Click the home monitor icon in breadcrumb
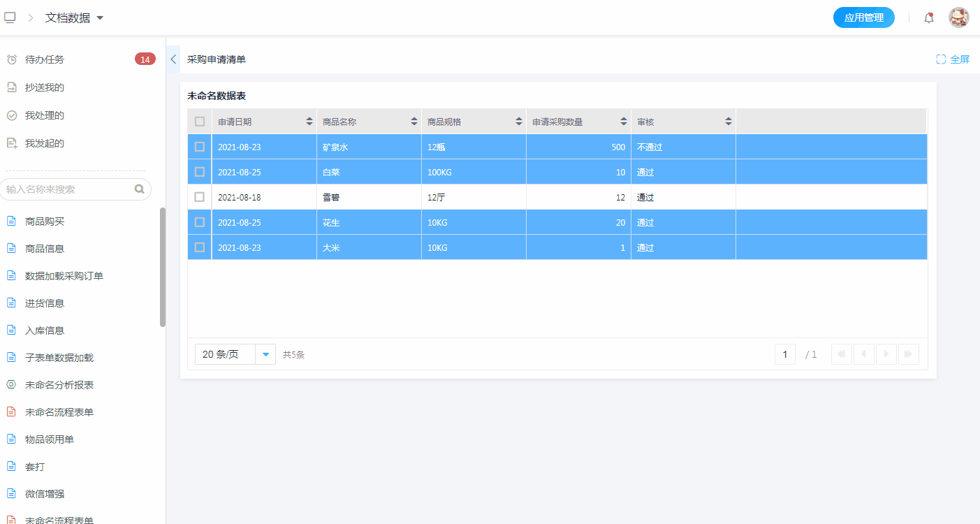The width and height of the screenshot is (980, 524). [x=10, y=17]
